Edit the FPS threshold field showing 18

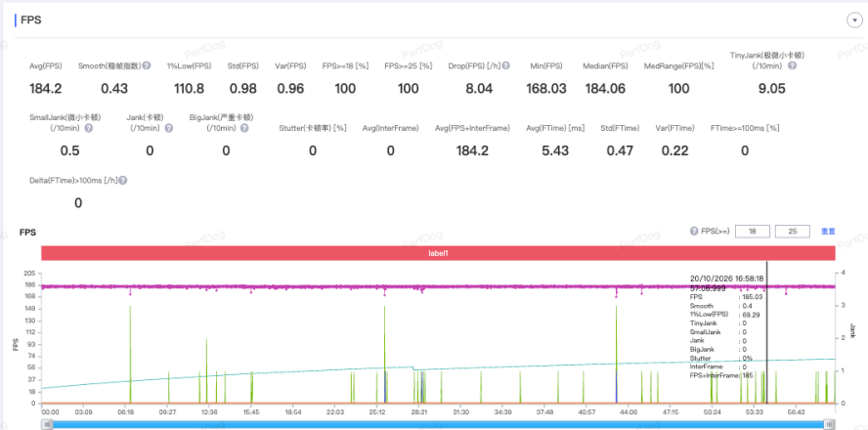(753, 232)
